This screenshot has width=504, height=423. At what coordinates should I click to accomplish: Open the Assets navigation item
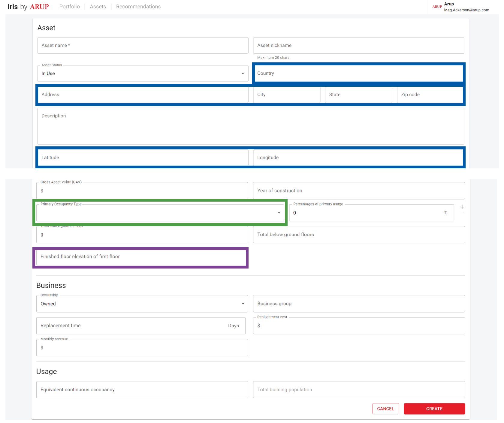pyautogui.click(x=98, y=7)
